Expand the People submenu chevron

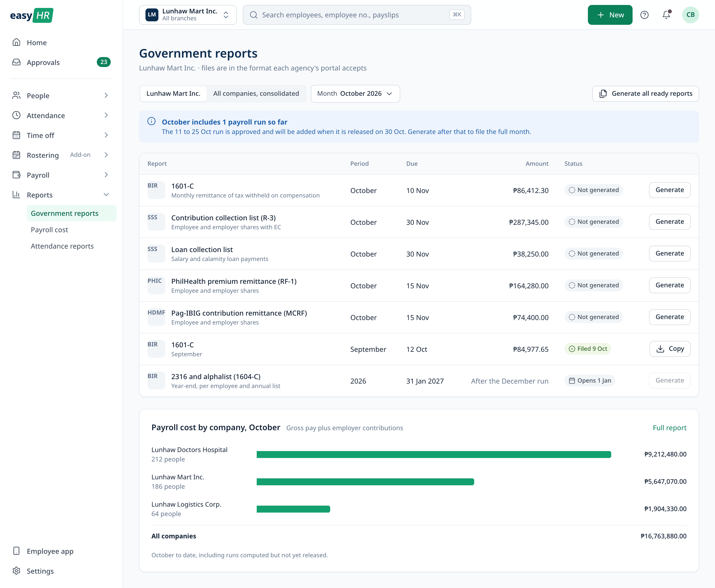click(106, 96)
